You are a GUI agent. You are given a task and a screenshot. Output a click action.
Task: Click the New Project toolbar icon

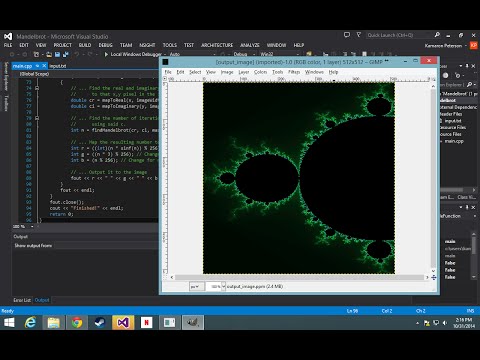[36, 54]
